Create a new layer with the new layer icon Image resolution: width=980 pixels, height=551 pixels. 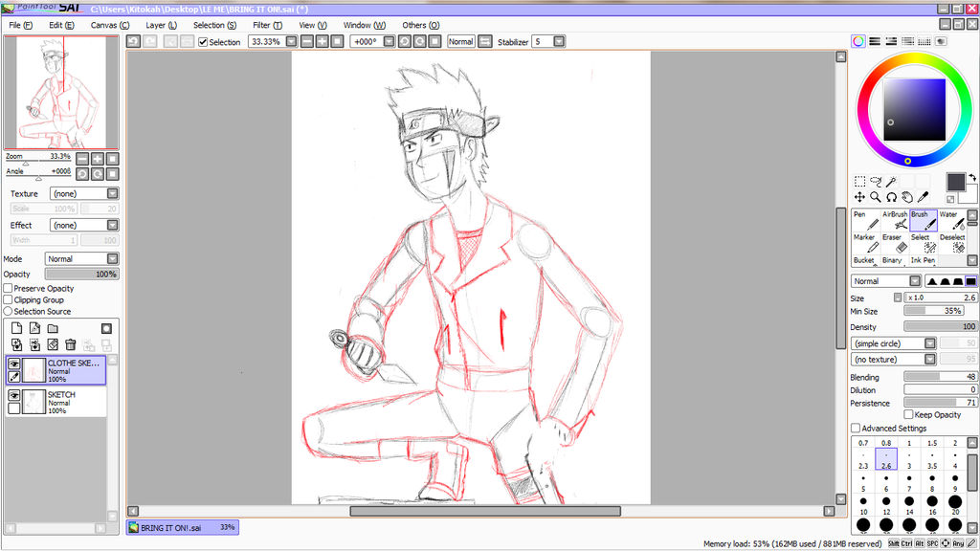[16, 328]
